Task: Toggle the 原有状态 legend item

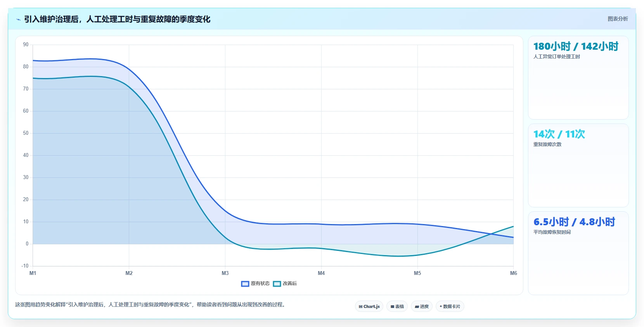Action: point(255,284)
